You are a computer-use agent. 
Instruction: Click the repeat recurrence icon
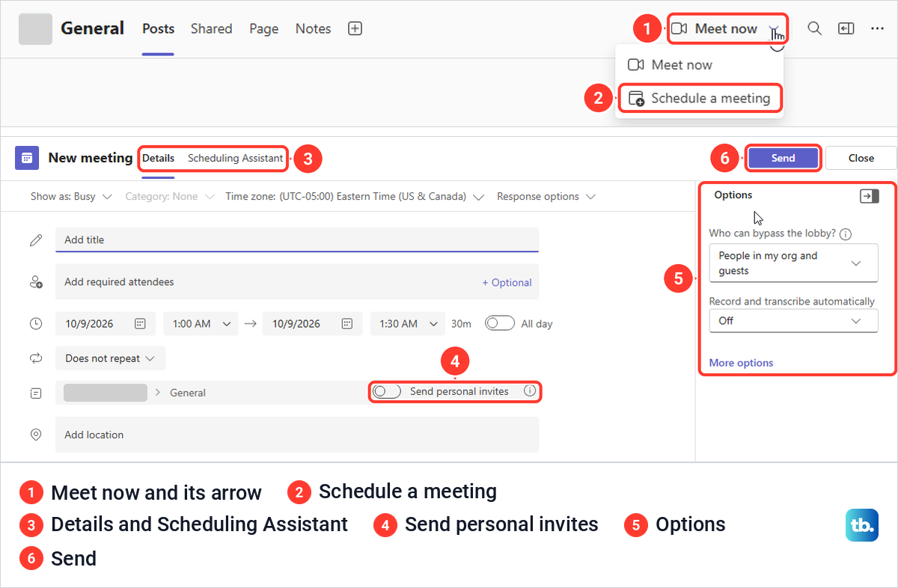(x=35, y=358)
